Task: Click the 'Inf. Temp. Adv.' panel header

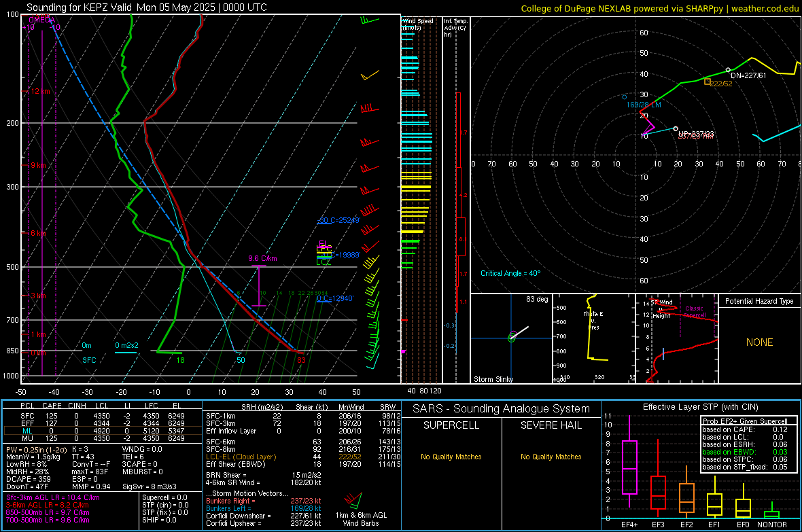Action: (x=455, y=28)
